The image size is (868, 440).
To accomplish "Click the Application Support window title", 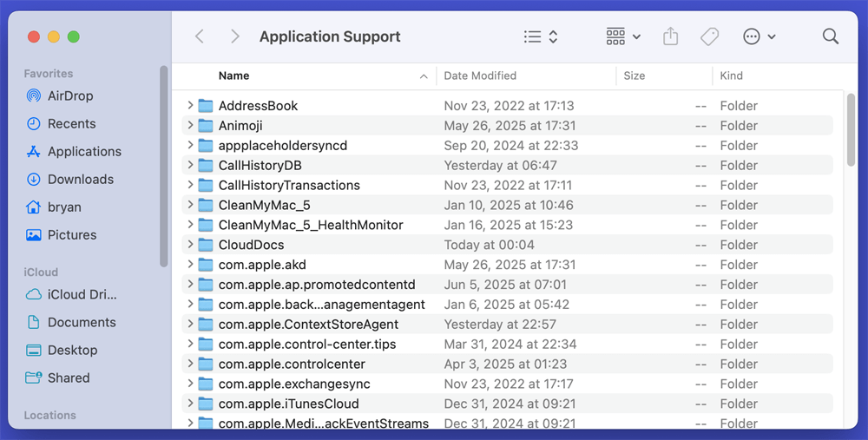I will click(x=330, y=36).
